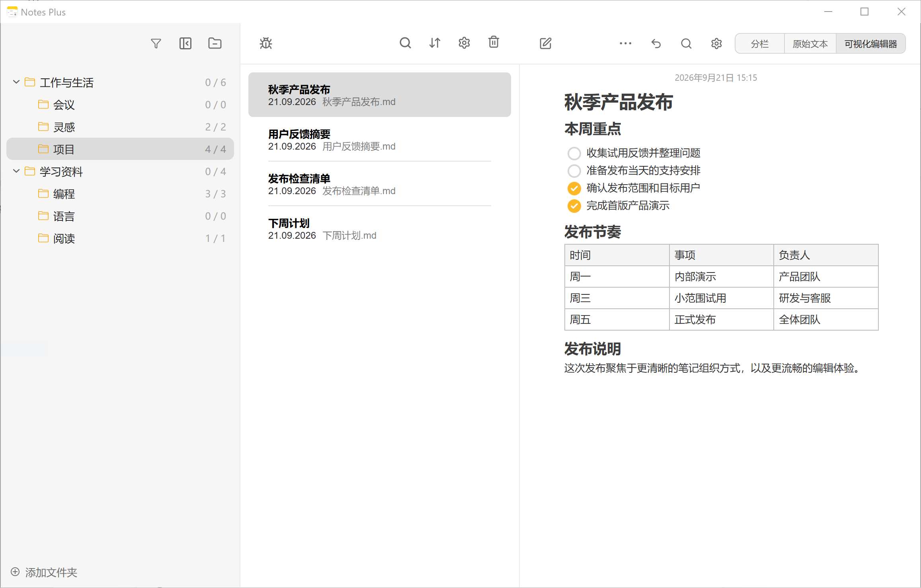Click table cell 全体团队
The height and width of the screenshot is (588, 921).
pos(826,319)
